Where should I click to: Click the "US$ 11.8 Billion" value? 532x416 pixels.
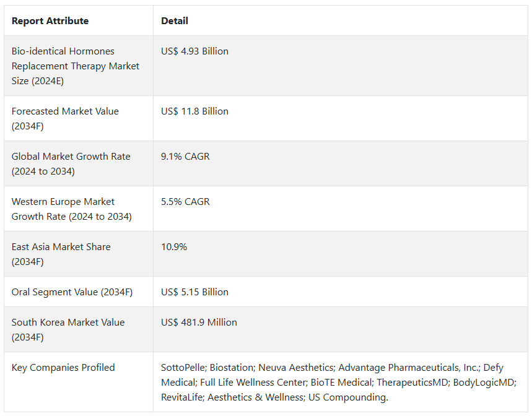pyautogui.click(x=194, y=111)
